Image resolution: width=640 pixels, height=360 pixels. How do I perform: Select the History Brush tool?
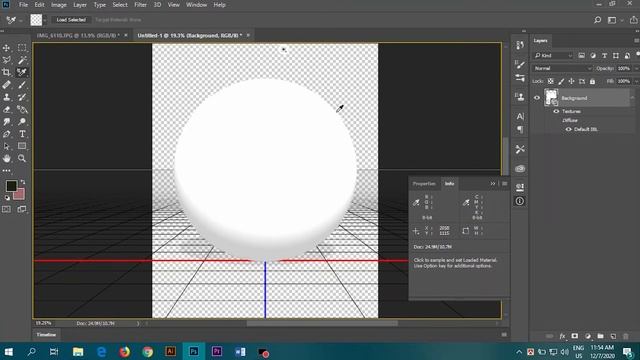pyautogui.click(x=22, y=97)
